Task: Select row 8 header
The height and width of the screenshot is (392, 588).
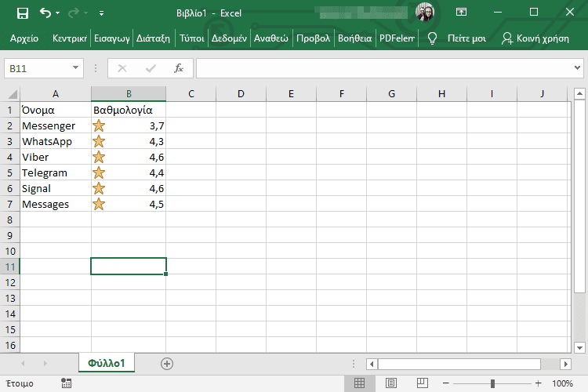Action: pyautogui.click(x=10, y=220)
